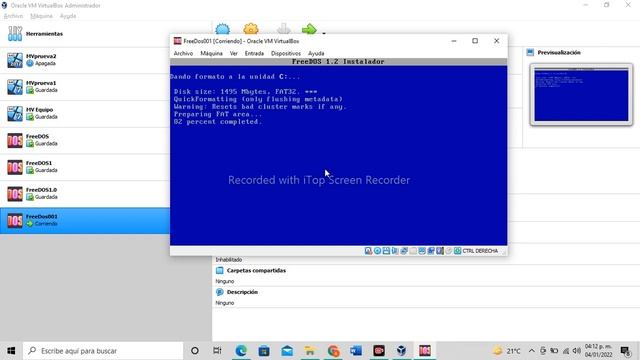
Task: Open the Ver menu in VM window
Action: [x=233, y=53]
